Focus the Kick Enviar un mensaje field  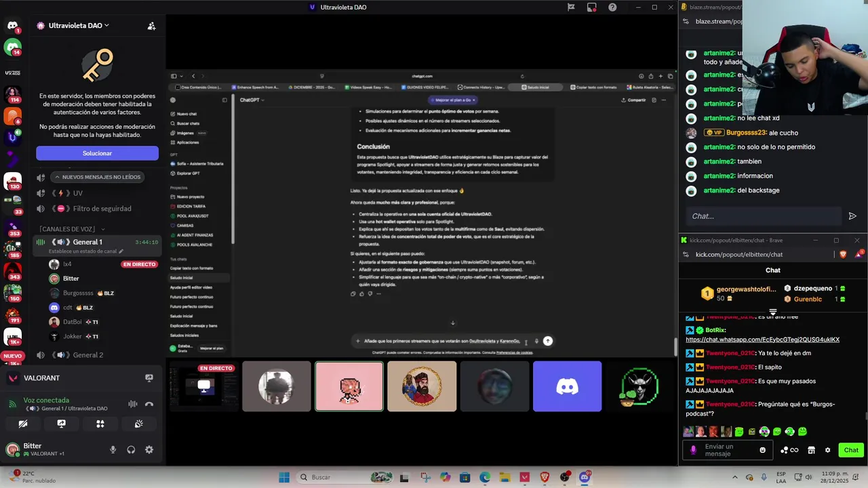tap(728, 450)
